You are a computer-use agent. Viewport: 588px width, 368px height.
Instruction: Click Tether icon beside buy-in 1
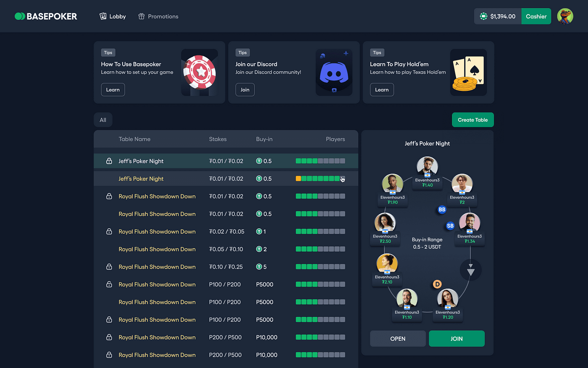pos(259,232)
